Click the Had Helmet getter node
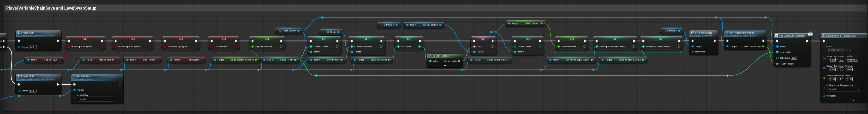The height and width of the screenshot is (114, 868). point(143,60)
